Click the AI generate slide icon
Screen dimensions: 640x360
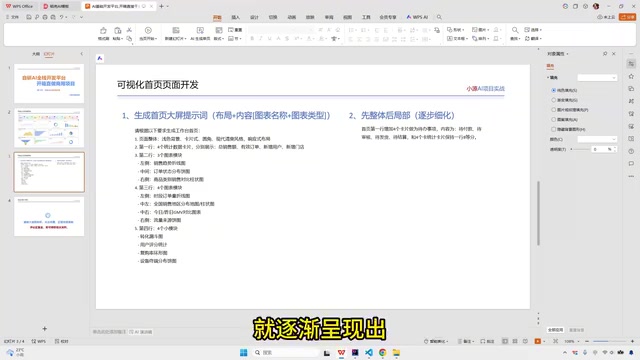point(200,30)
